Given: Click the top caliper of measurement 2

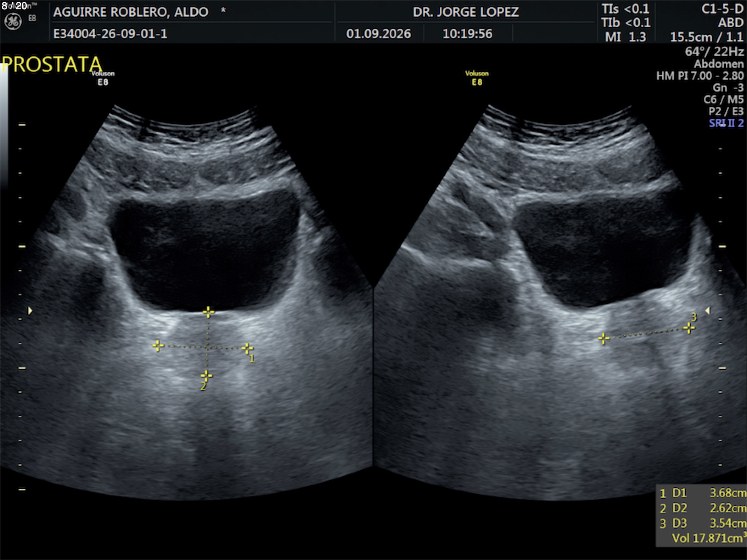Looking at the screenshot, I should click(208, 313).
